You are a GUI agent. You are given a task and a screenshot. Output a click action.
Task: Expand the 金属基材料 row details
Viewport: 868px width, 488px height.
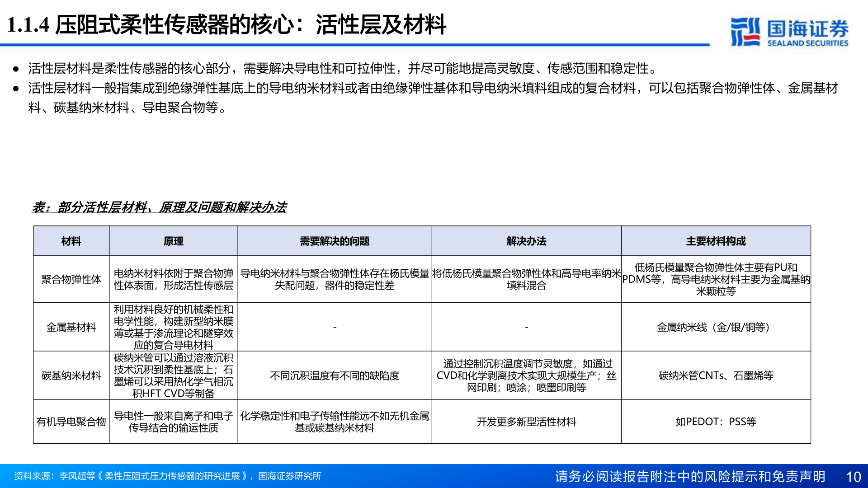71,327
